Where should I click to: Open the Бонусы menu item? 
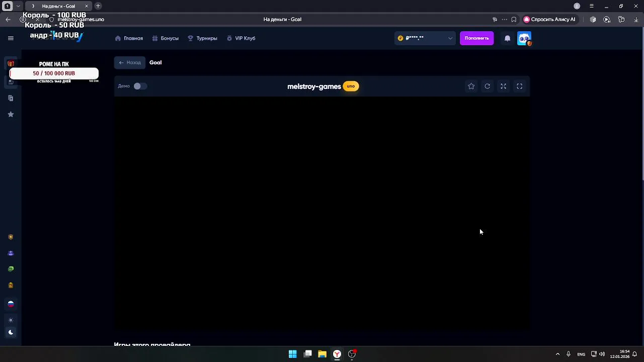pos(166,38)
